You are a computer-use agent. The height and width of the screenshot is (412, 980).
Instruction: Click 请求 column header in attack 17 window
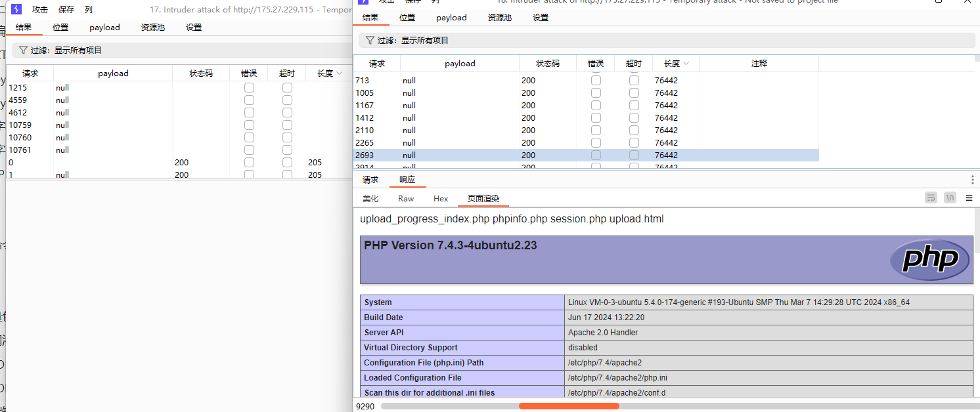point(30,73)
